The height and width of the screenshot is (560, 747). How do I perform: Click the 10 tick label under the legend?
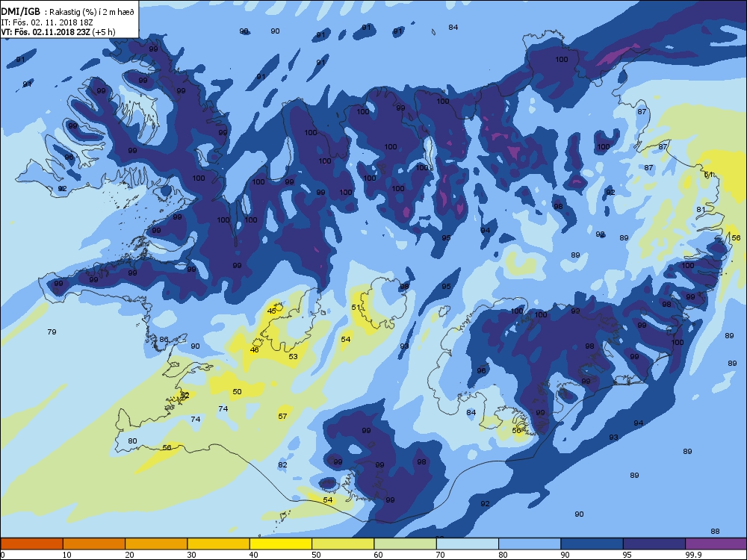pyautogui.click(x=66, y=555)
